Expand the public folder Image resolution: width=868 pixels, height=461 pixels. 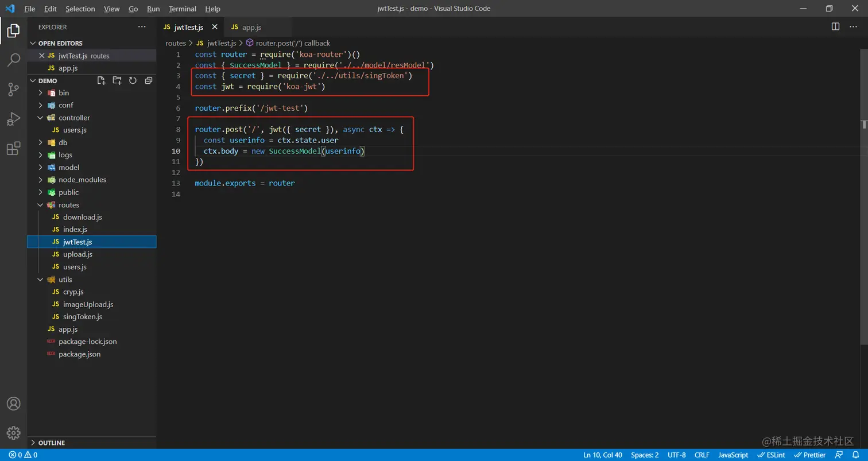92,192
